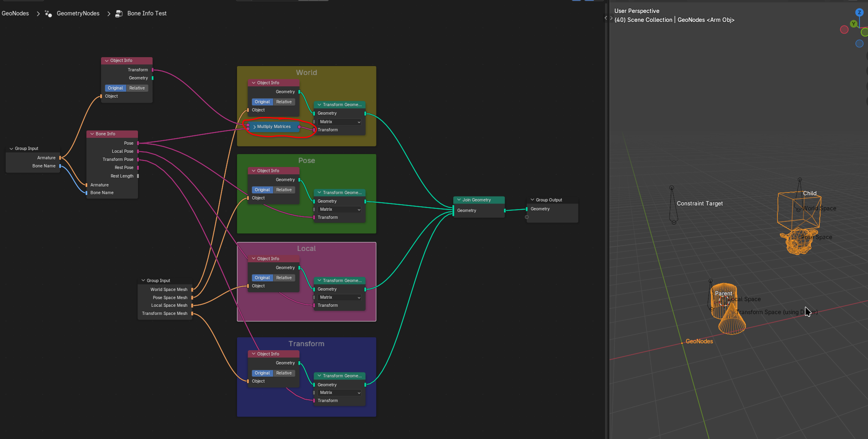Click the blue Z axis gizmo handle

859,12
